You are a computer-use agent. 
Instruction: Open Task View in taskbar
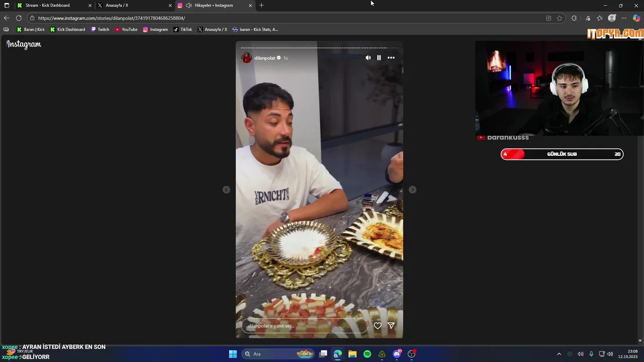coord(324,354)
